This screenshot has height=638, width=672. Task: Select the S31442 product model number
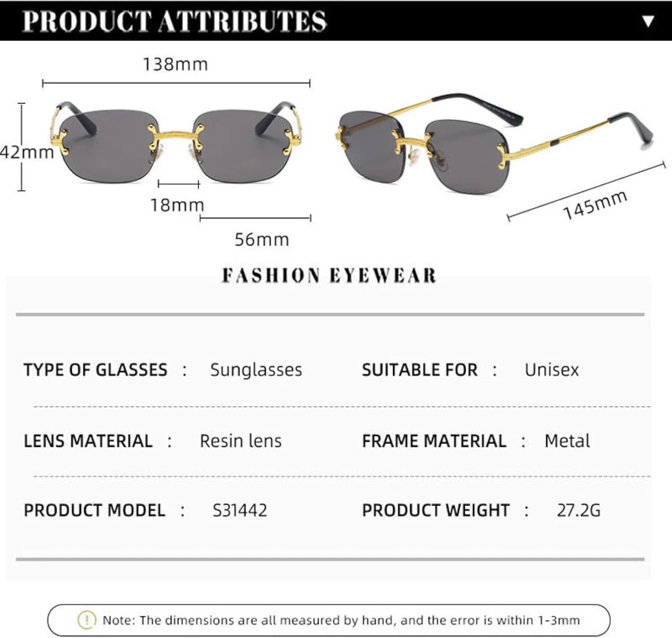tap(240, 510)
